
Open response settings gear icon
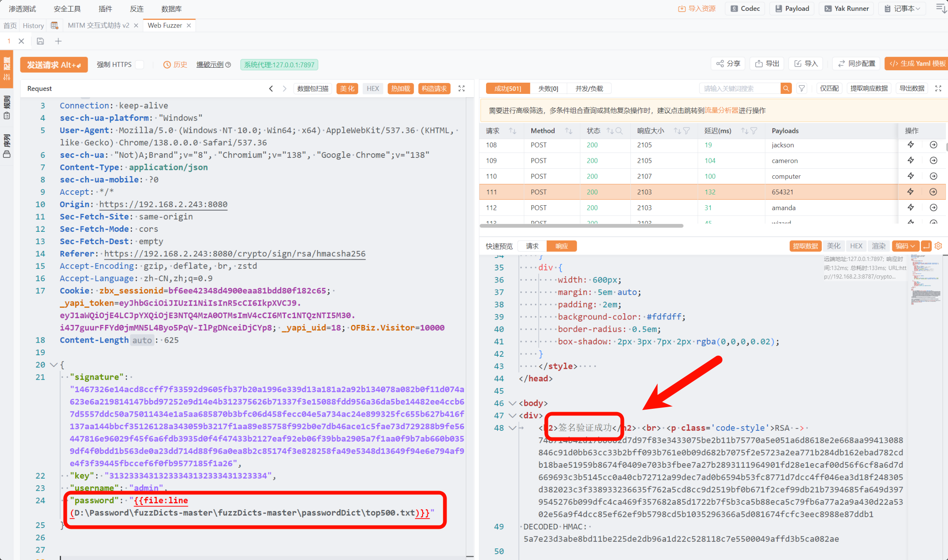click(x=938, y=246)
